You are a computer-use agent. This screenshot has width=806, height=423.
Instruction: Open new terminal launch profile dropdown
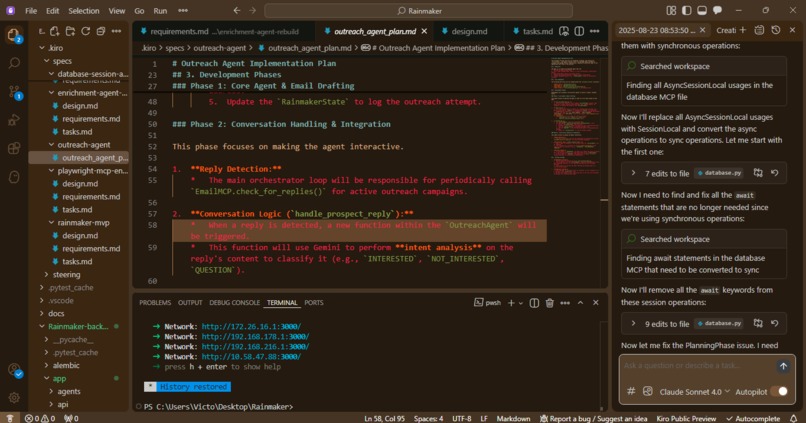tap(521, 303)
